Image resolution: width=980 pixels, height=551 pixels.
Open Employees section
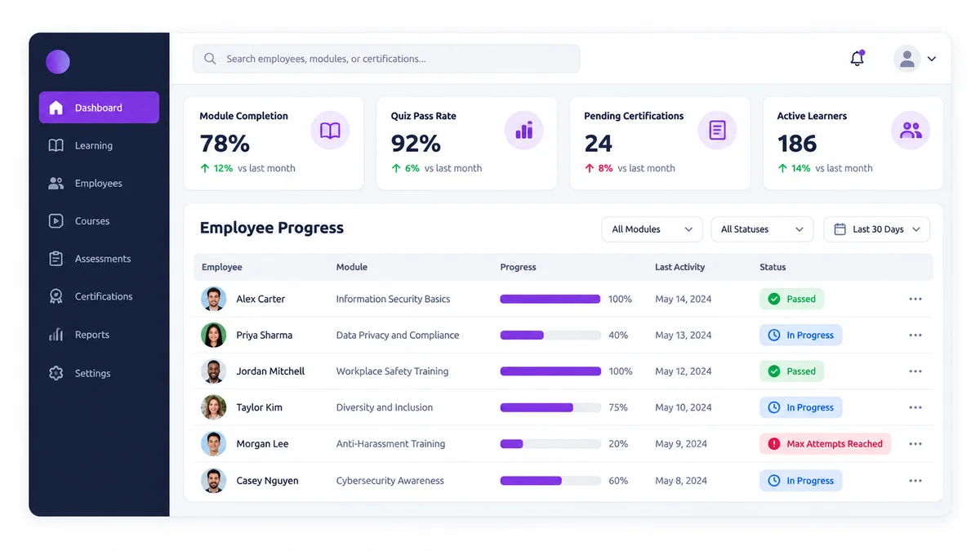click(99, 184)
